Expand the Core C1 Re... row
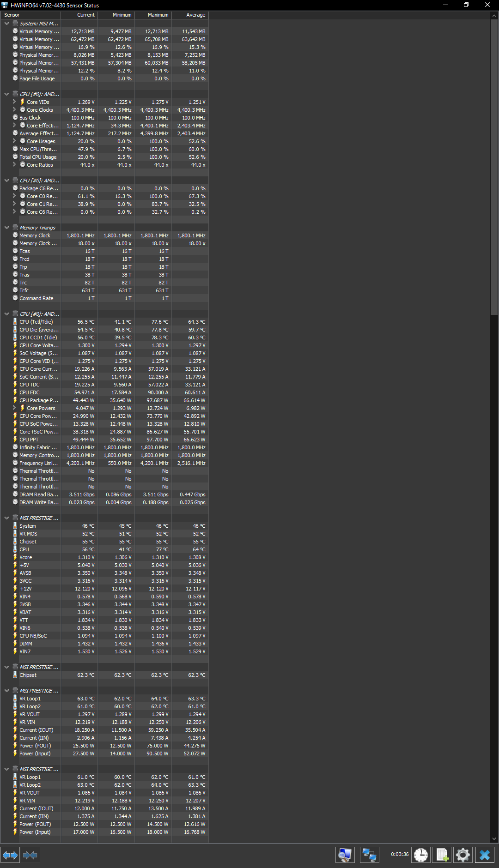Viewport: 499px width, 868px height. 14,204
